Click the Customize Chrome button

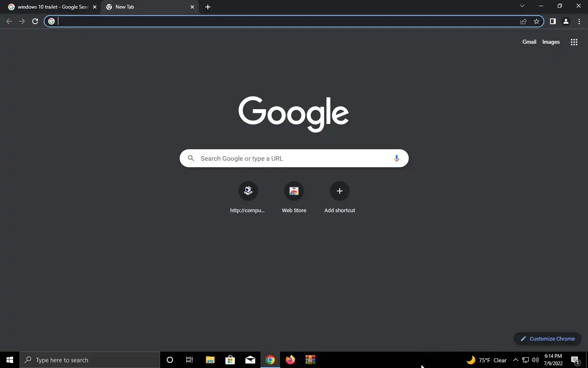coord(548,339)
